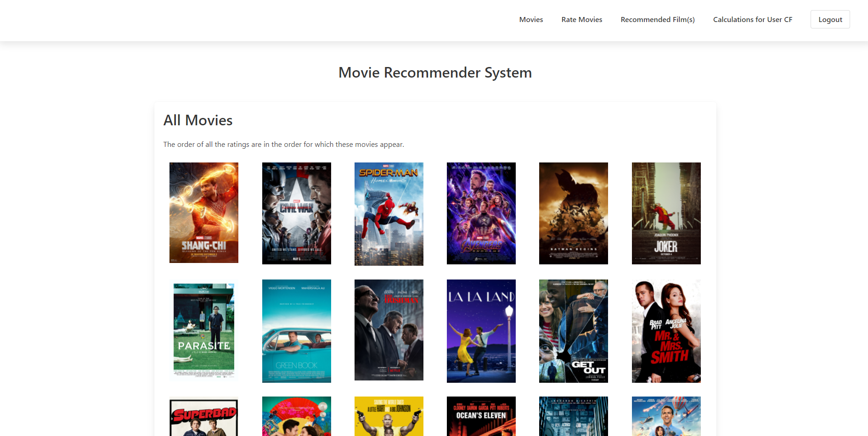This screenshot has width=868, height=436.
Task: Select the Mr. & Mrs. Smith poster
Action: [x=666, y=331]
